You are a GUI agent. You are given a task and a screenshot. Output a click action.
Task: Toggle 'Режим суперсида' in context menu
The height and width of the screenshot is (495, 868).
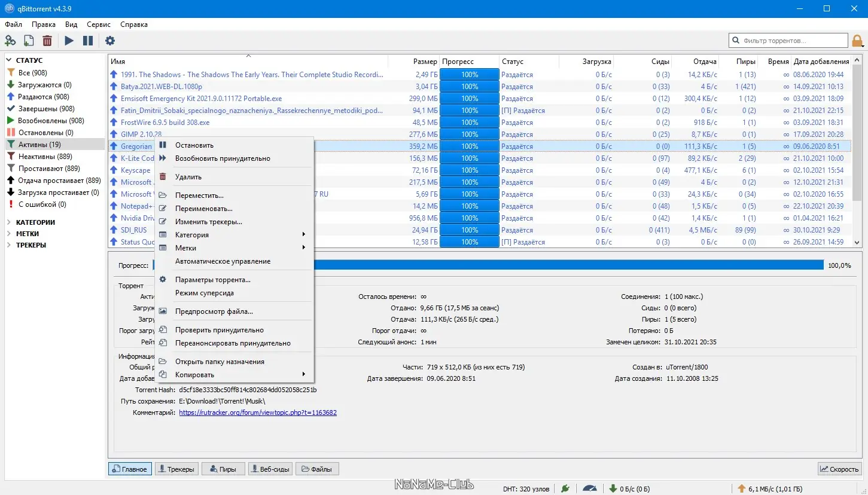(204, 293)
